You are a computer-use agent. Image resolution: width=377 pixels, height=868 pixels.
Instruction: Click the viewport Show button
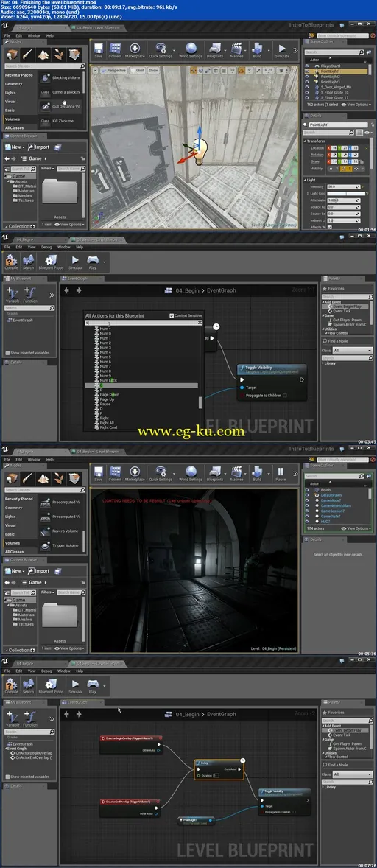click(153, 70)
